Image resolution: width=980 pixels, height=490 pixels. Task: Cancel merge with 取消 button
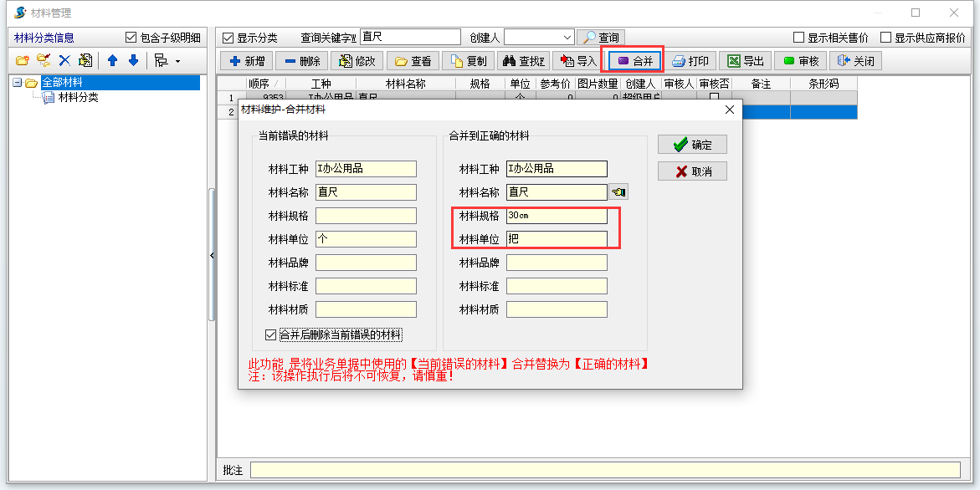click(x=692, y=171)
